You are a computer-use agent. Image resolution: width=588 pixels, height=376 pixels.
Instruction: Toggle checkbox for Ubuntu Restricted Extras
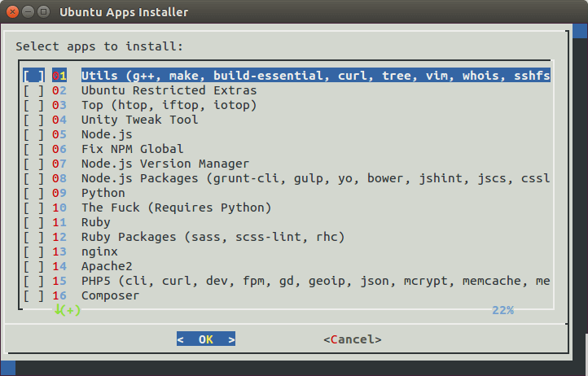click(x=33, y=90)
